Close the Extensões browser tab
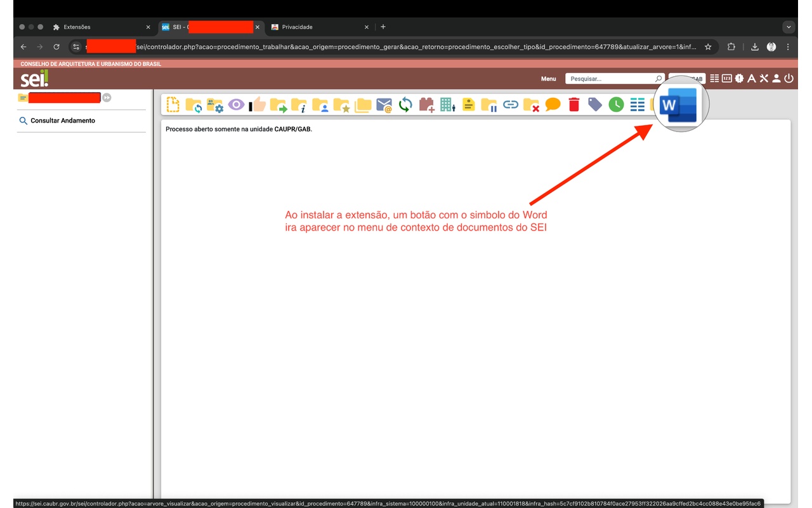Viewport: 812px width, 508px height. pos(148,27)
